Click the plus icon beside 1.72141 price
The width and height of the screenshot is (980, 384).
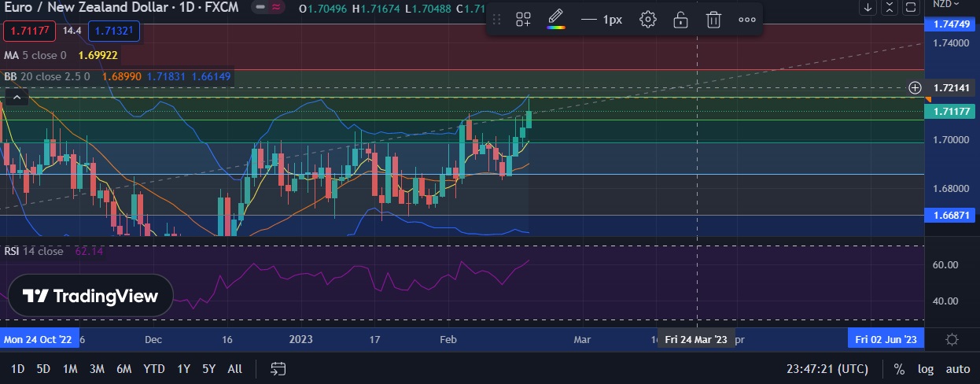pos(915,87)
